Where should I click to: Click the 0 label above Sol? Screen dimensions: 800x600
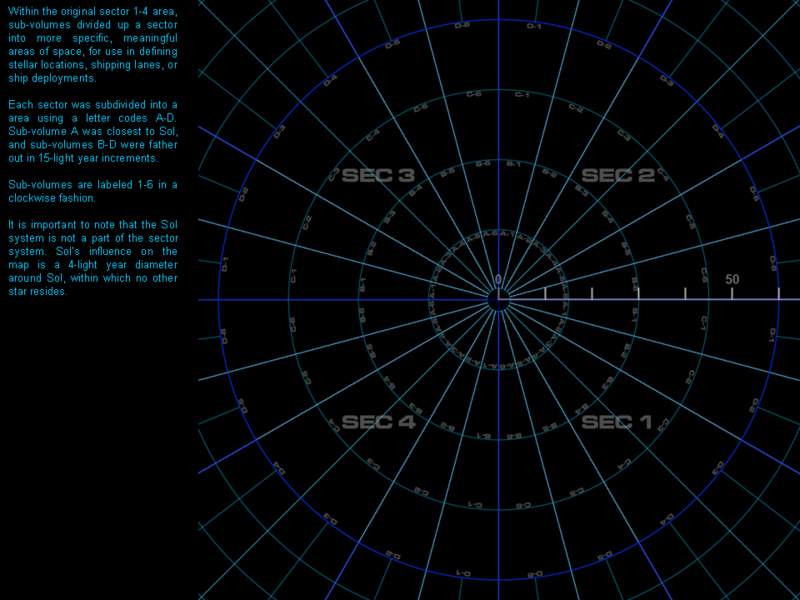(499, 280)
